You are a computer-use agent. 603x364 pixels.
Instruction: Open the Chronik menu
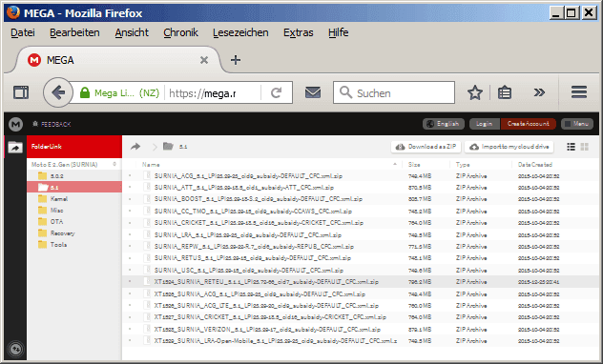(180, 32)
